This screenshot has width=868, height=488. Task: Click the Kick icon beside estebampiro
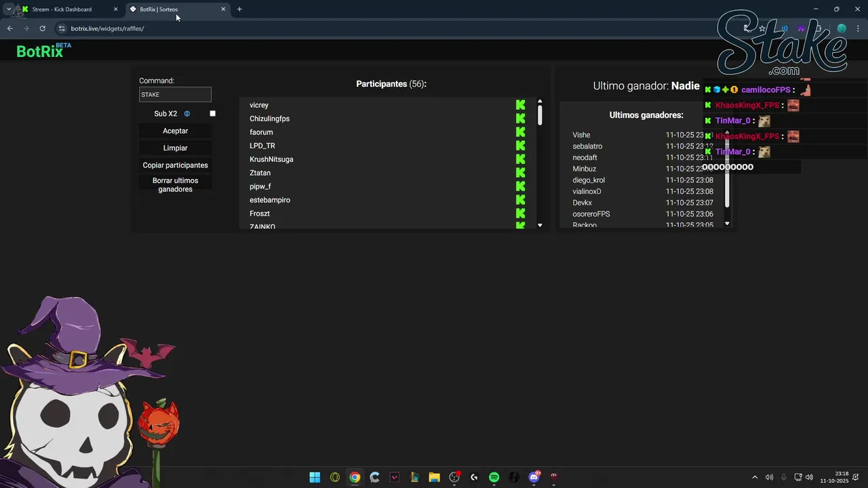click(520, 200)
